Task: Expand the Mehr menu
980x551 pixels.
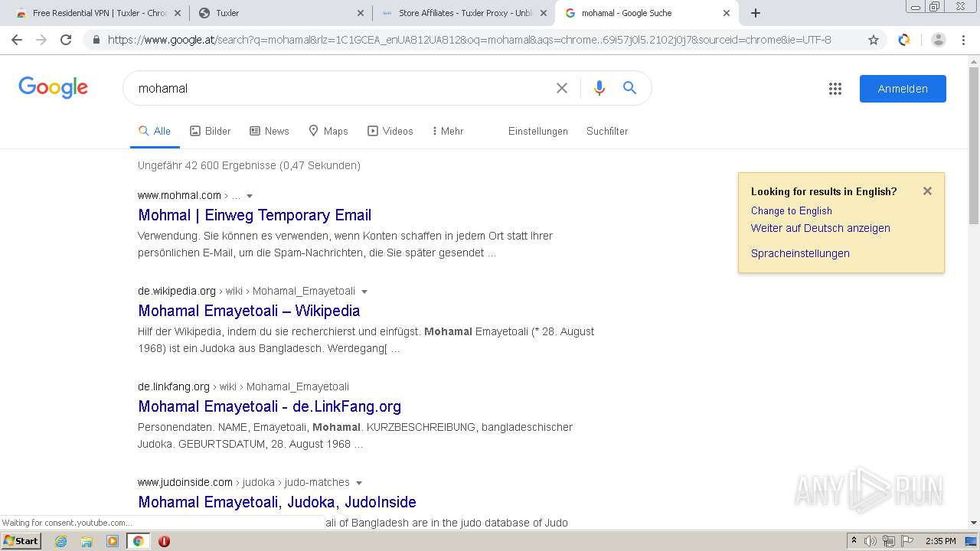Action: [x=448, y=131]
